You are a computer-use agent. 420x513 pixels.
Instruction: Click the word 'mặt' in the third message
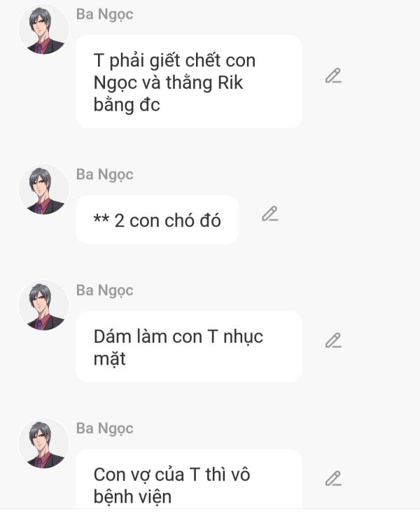click(x=109, y=360)
